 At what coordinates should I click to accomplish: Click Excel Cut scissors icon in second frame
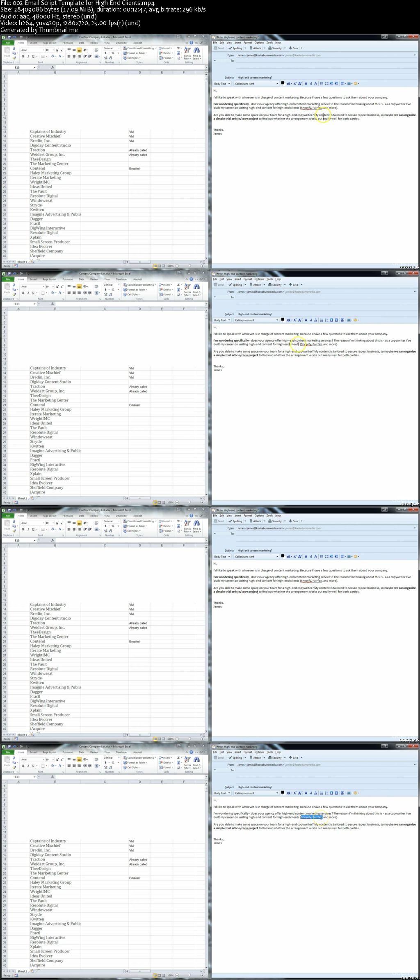(x=14, y=285)
